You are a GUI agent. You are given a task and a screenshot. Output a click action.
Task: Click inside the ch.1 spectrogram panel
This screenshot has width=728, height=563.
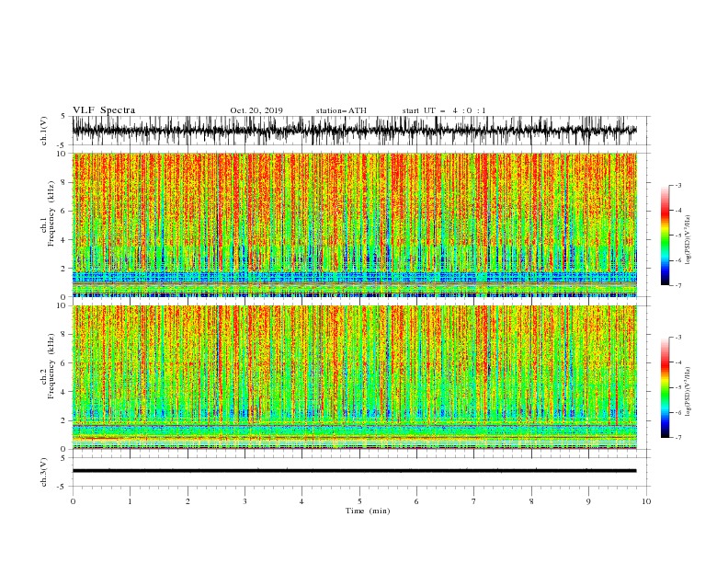pyautogui.click(x=354, y=224)
